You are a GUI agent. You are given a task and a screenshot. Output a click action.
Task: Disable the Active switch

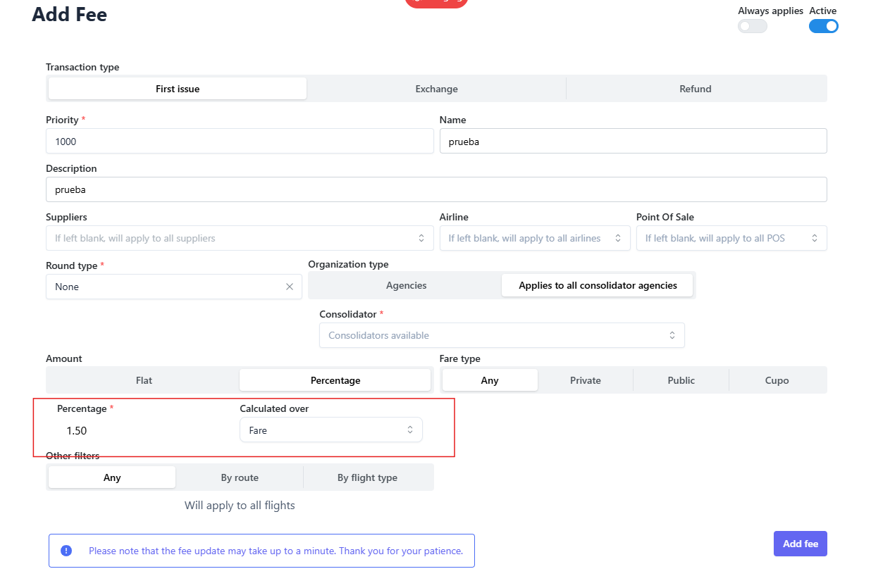tap(823, 27)
